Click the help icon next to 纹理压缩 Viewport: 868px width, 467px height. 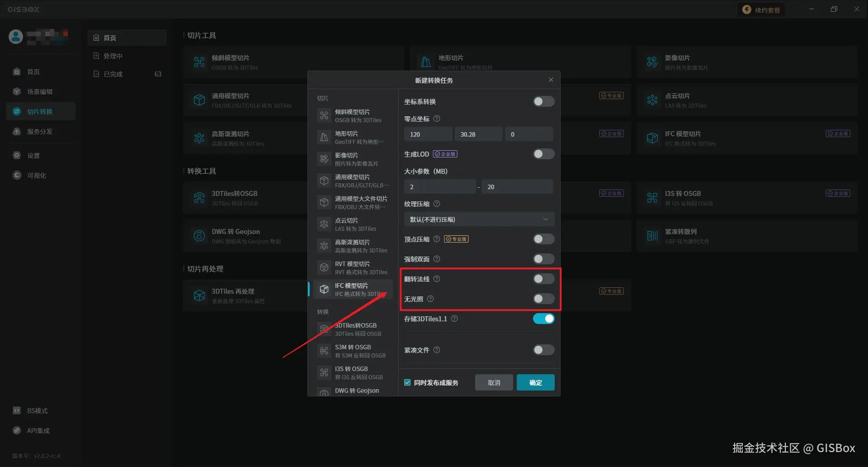click(437, 204)
